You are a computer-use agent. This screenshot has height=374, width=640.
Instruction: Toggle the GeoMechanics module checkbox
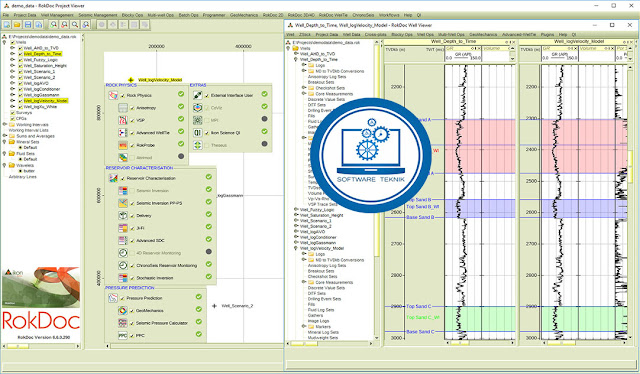click(x=132, y=311)
